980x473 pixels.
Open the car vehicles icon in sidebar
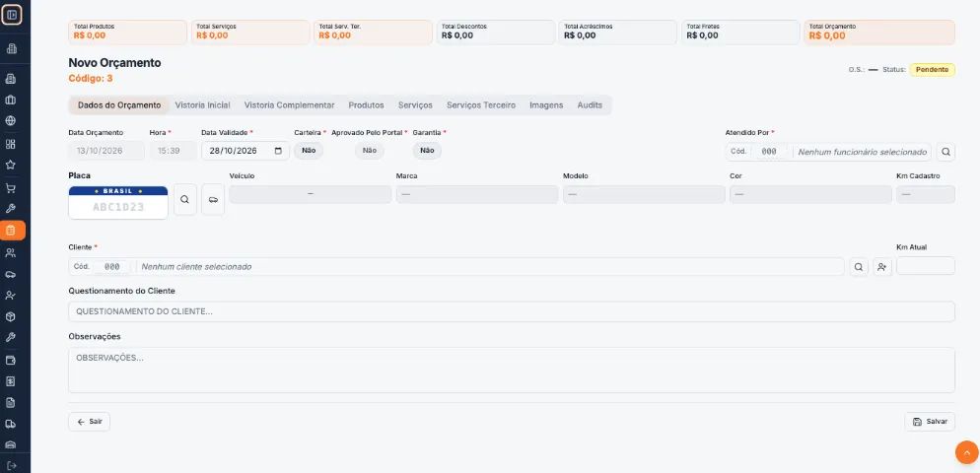pyautogui.click(x=10, y=274)
